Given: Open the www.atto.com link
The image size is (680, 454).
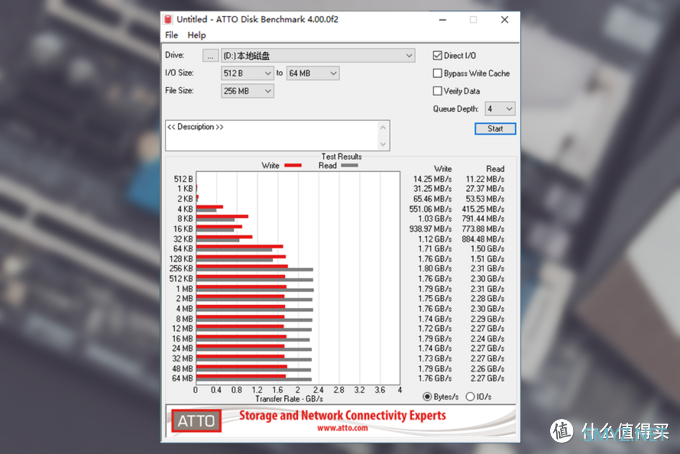Looking at the screenshot, I should (x=342, y=428).
